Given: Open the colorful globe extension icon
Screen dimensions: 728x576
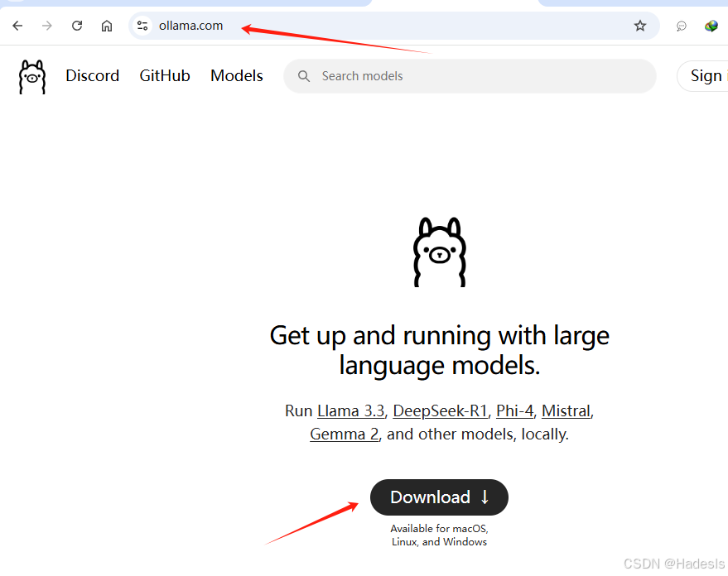Looking at the screenshot, I should click(x=711, y=26).
